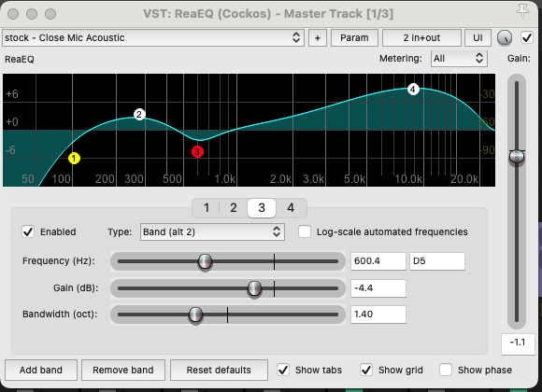542x392 pixels.
Task: Switch to band tab 1
Action: coord(207,208)
